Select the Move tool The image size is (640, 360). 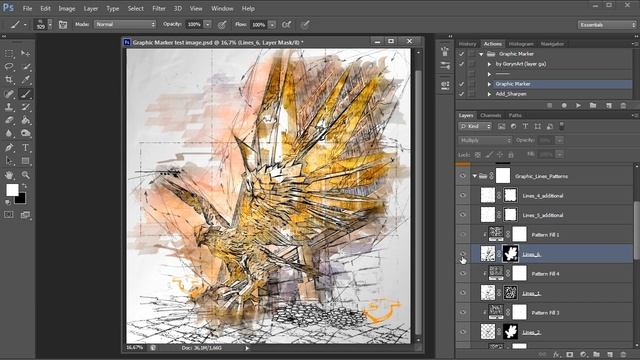tap(25, 53)
